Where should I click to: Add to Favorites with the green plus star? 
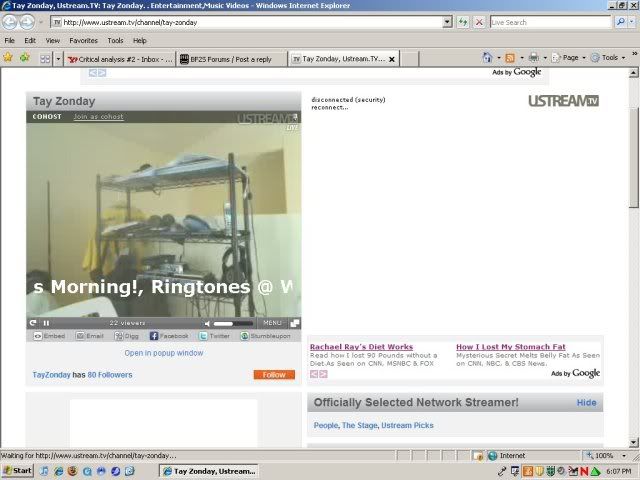(x=25, y=58)
